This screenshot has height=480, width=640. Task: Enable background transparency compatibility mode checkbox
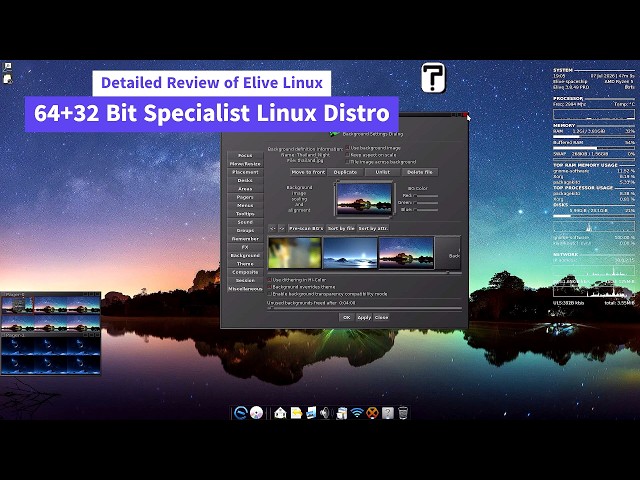pos(269,294)
